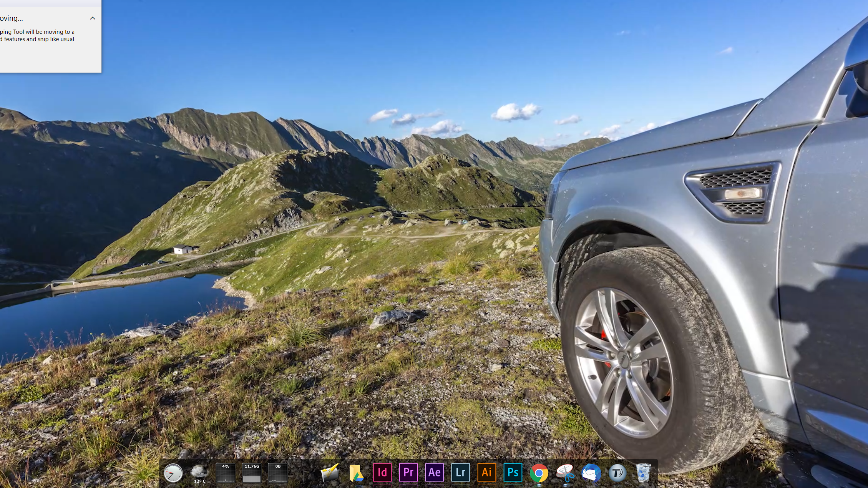Viewport: 868px width, 488px height.
Task: Open the Recycle Bin in dock
Action: click(643, 473)
